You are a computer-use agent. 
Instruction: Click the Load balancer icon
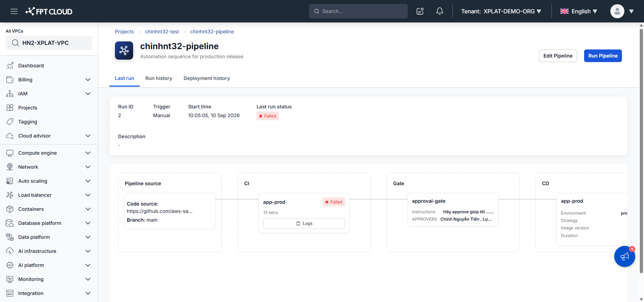[10, 195]
